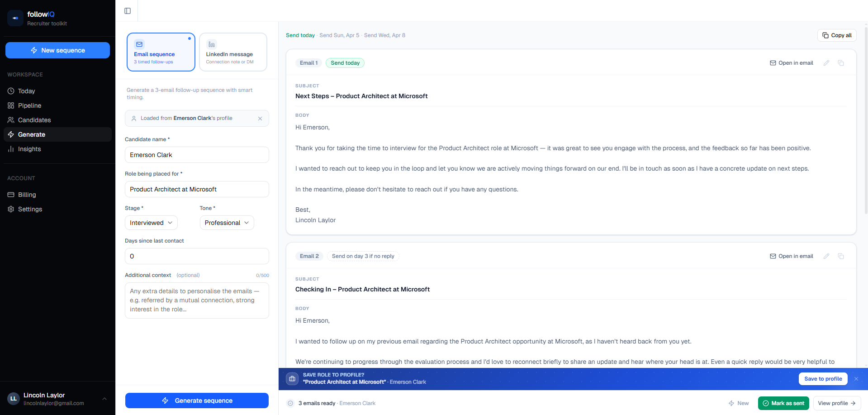Screen dimensions: 868x415
Task: Click the New button in the footer
Action: coord(739,403)
